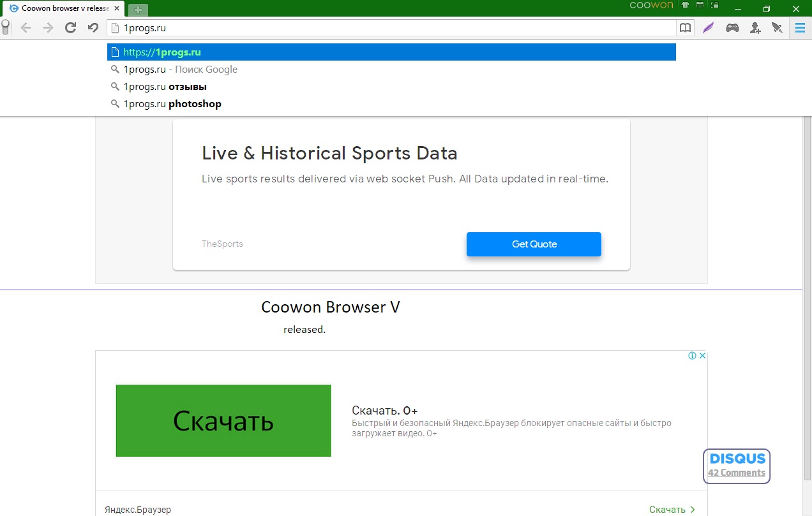Click the purple feather toolbar icon
Viewport: 812px width, 516px height.
(x=708, y=27)
